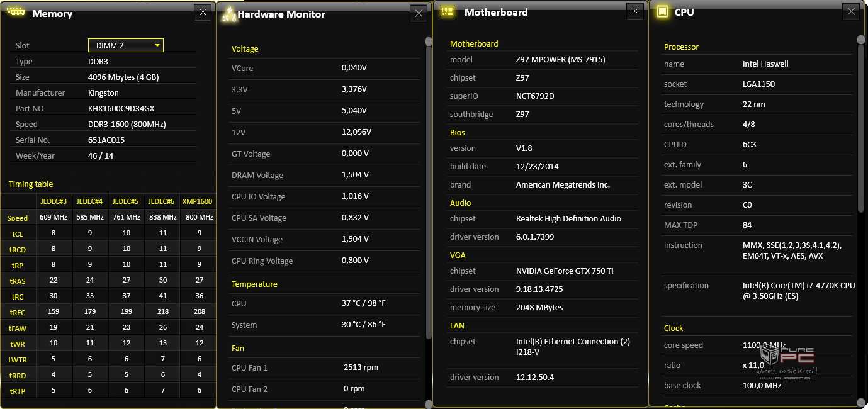Open the DIMM 2 slot dropdown
This screenshot has width=868, height=409.
[x=126, y=45]
